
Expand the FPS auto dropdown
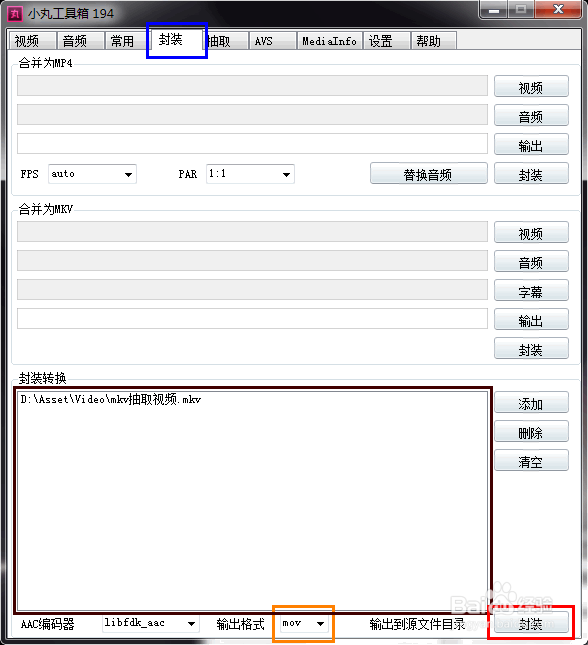tap(92, 174)
